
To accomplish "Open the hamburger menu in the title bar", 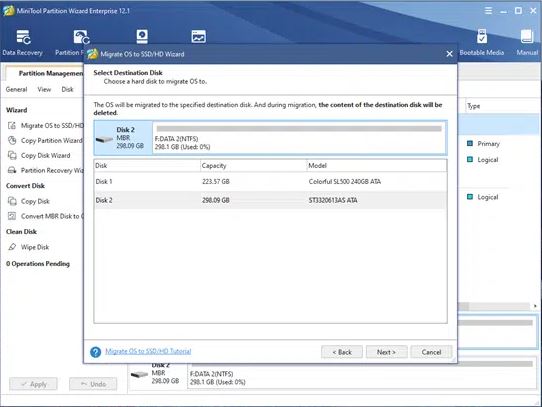I will pos(488,11).
